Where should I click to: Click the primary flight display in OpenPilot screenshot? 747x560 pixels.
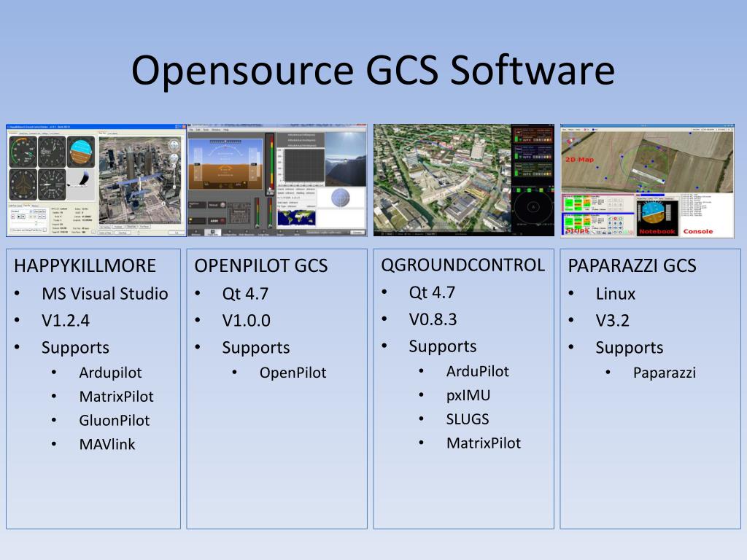(226, 164)
